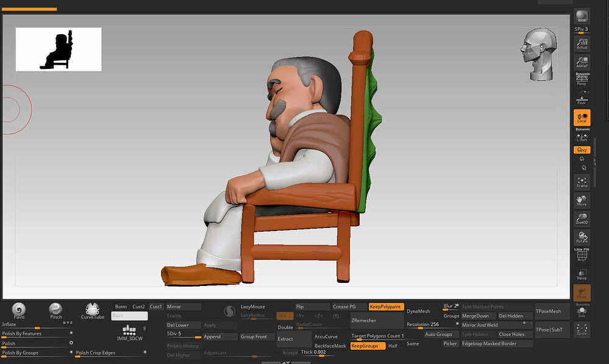Click Del Hidden button
Screen dimensions: 609x364
[x=515, y=316]
